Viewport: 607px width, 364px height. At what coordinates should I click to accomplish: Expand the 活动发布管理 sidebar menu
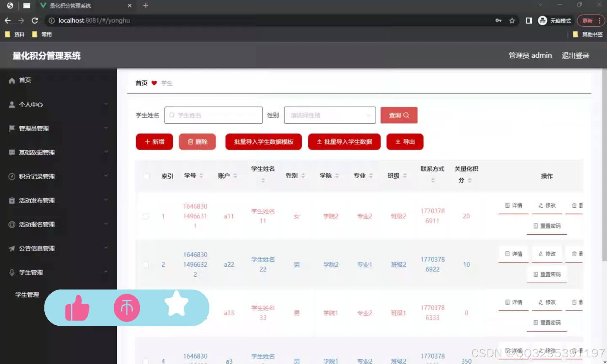click(x=106, y=200)
